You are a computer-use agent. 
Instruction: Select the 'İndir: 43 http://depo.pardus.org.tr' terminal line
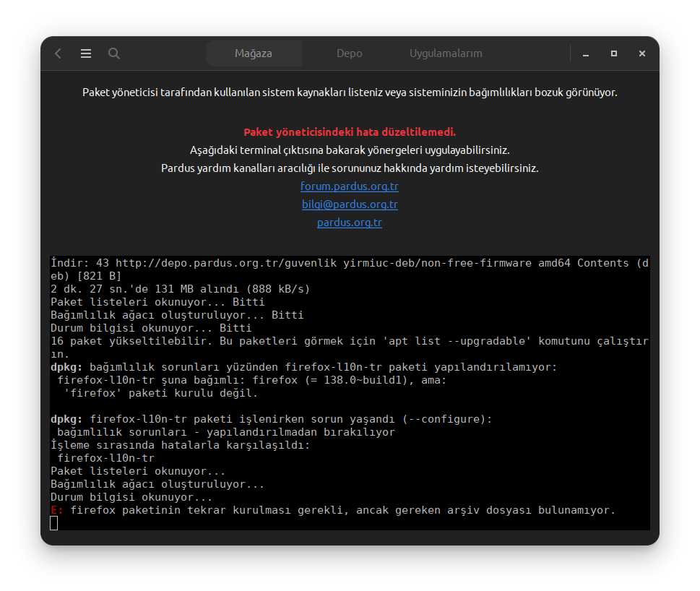point(350,269)
